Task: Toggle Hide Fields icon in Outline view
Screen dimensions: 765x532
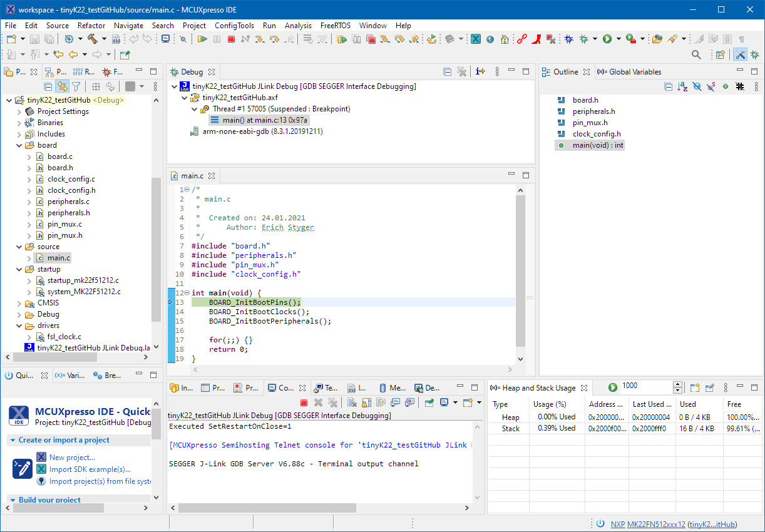Action: coord(697,86)
